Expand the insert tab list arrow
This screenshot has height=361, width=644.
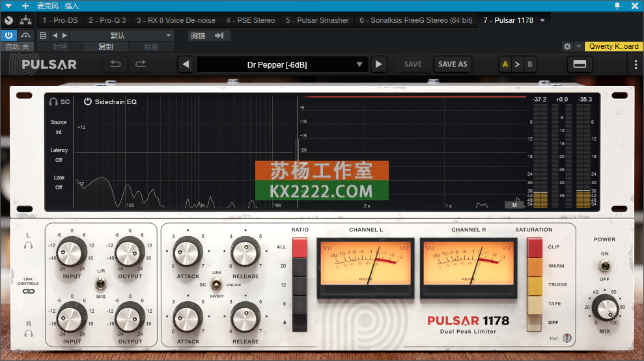[x=542, y=20]
